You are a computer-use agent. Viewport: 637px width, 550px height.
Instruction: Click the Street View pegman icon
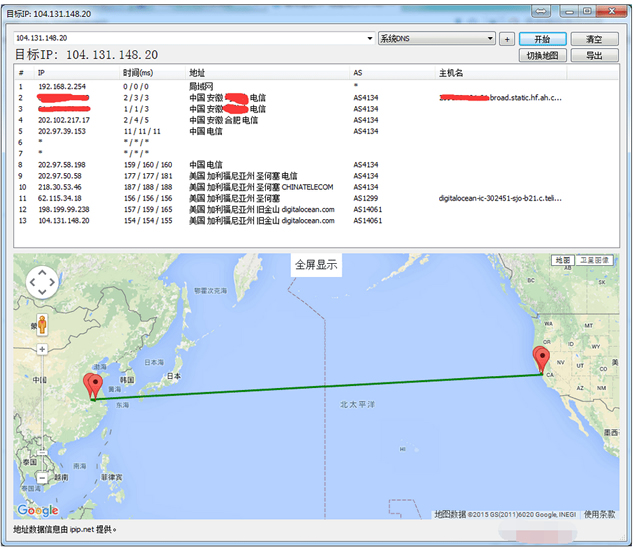42,325
